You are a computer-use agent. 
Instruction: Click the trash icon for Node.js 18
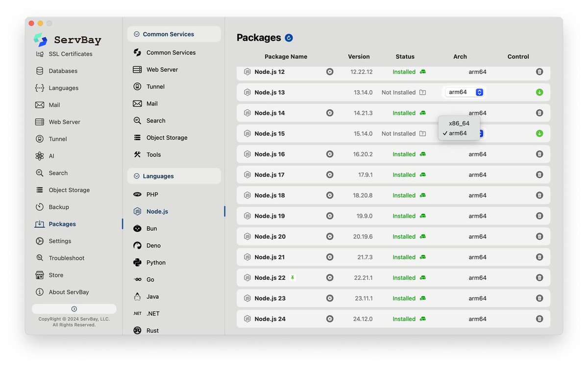click(x=539, y=195)
